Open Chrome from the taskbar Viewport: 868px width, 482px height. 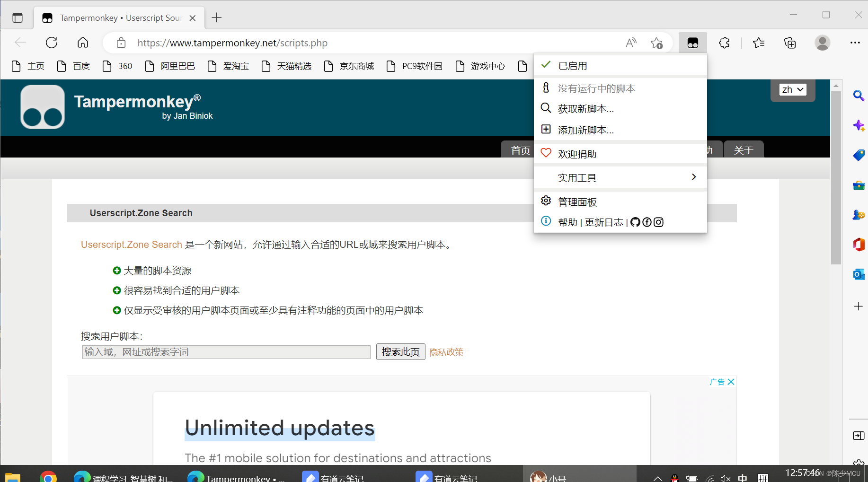tap(48, 476)
